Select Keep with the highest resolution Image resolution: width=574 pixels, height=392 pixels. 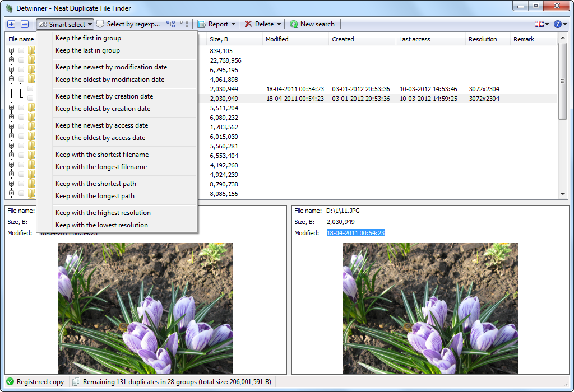click(103, 213)
